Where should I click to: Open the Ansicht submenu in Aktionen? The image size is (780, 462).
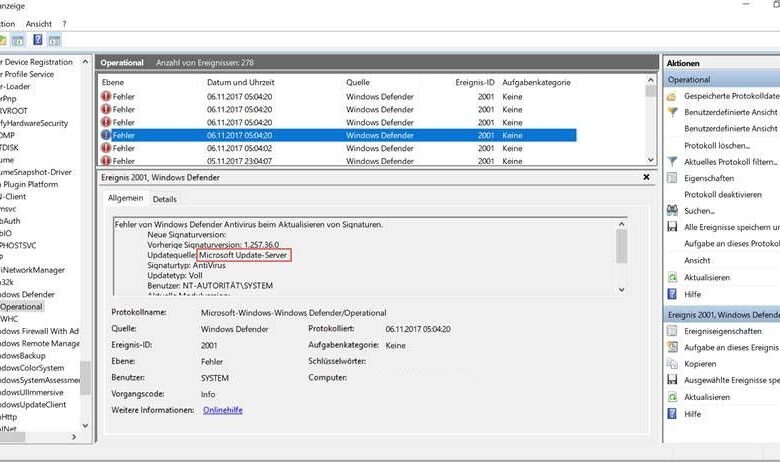(697, 260)
